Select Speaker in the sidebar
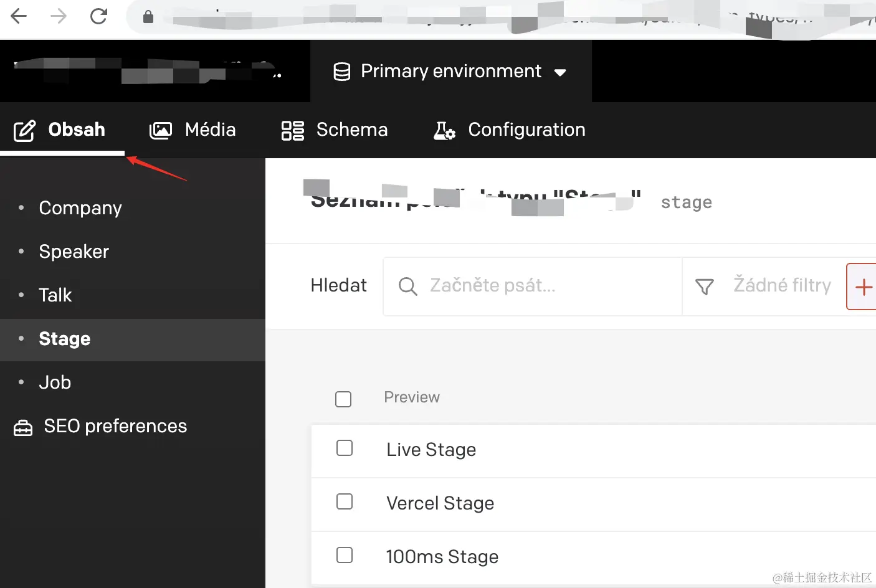 tap(74, 252)
